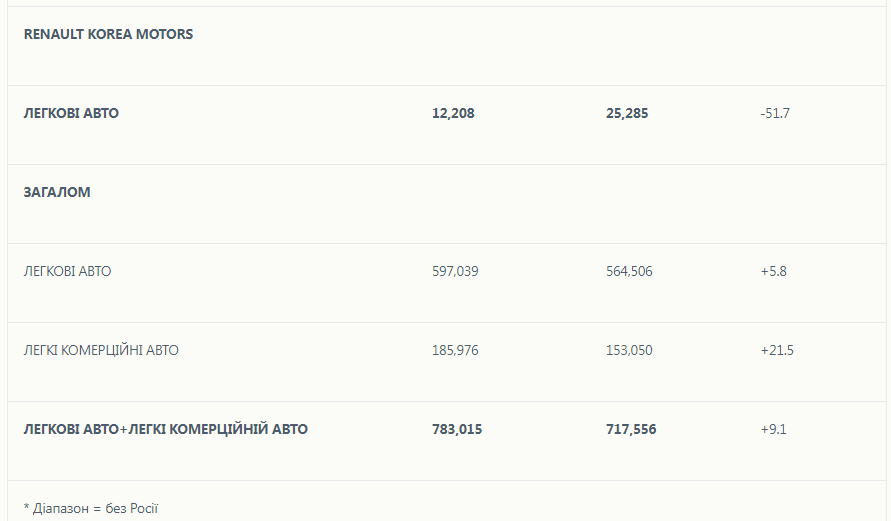891x521 pixels.
Task: Select bold ЛЕГКОВІ АВТО label under Renault Korea
Action: [71, 114]
